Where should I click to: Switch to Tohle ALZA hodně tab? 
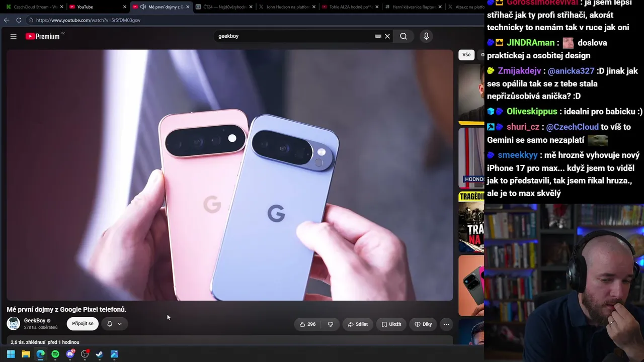tap(350, 7)
